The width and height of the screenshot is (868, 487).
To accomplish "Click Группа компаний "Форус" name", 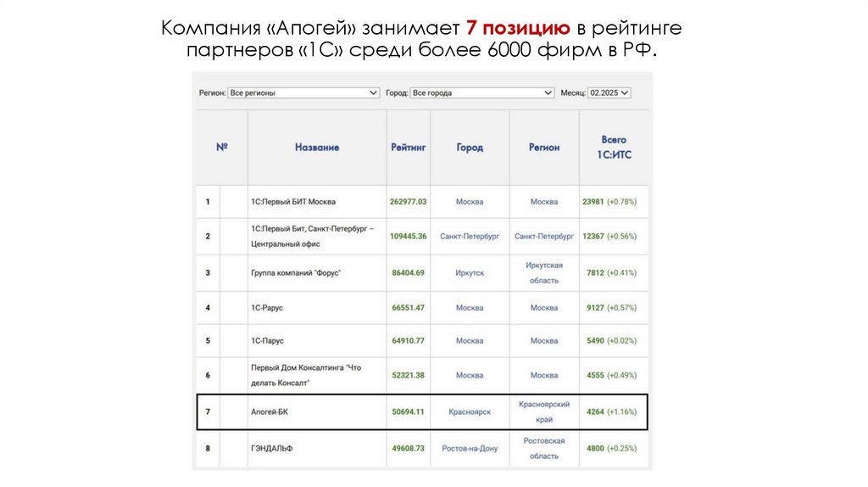I will 296,272.
